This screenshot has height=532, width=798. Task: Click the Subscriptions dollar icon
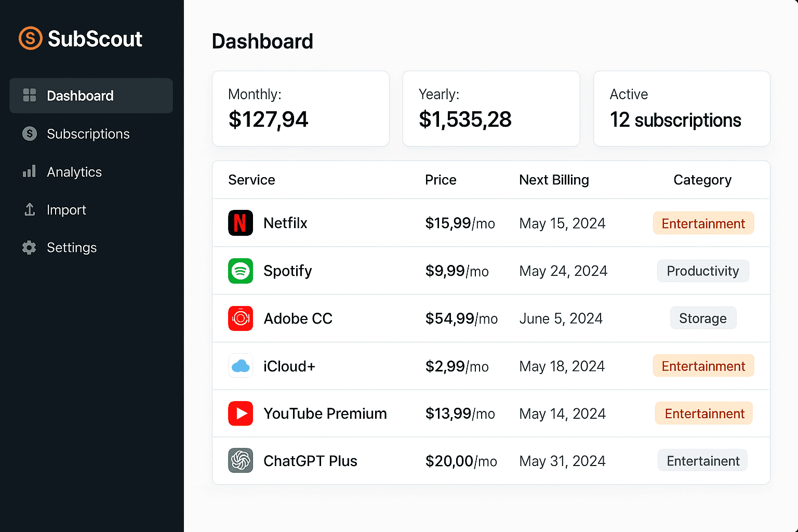click(29, 134)
